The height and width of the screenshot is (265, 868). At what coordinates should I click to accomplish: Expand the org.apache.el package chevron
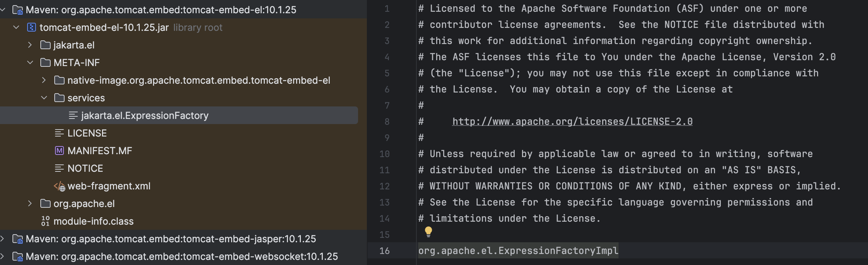coord(30,204)
